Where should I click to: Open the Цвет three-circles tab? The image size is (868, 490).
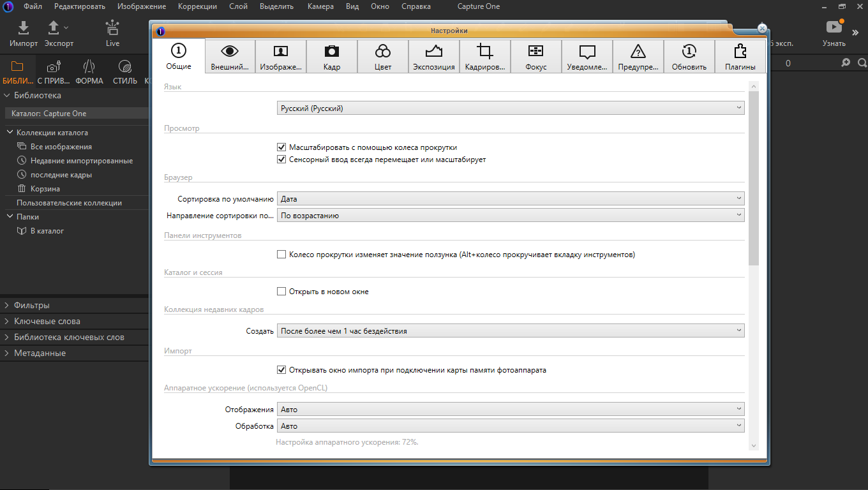tap(383, 57)
